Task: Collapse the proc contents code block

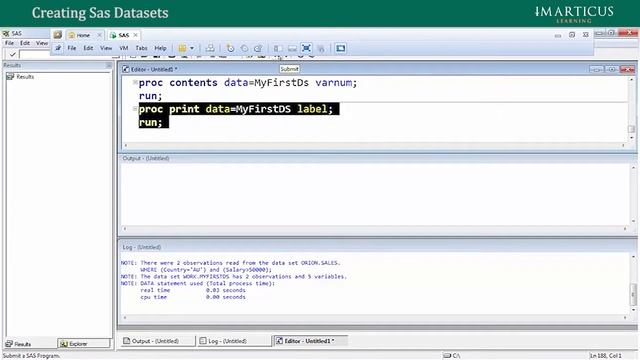Action: pyautogui.click(x=135, y=82)
